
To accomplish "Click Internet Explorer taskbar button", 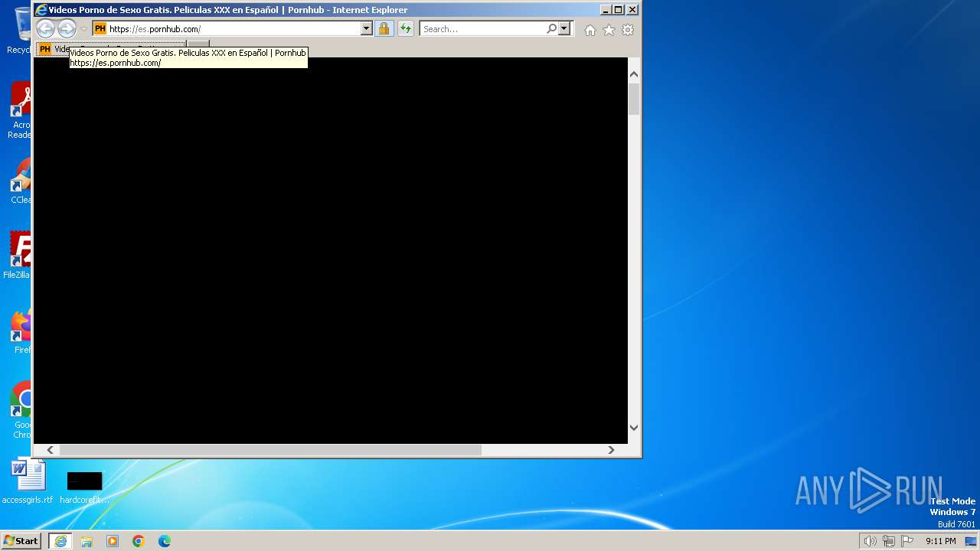I will point(60,541).
